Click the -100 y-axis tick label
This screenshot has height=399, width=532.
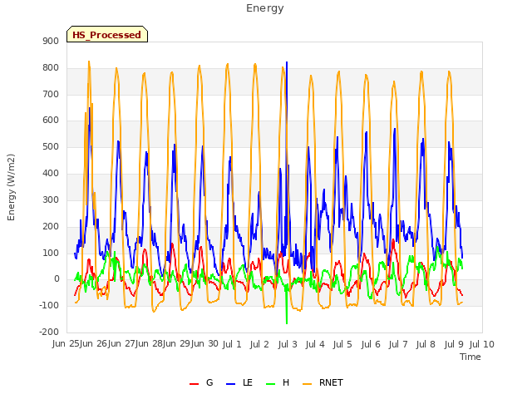pyautogui.click(x=49, y=305)
